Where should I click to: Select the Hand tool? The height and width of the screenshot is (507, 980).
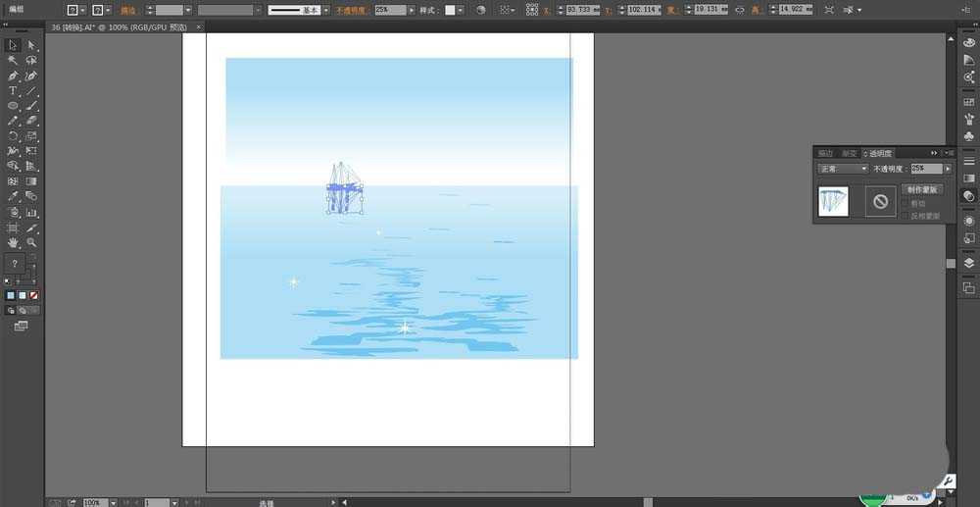point(13,241)
